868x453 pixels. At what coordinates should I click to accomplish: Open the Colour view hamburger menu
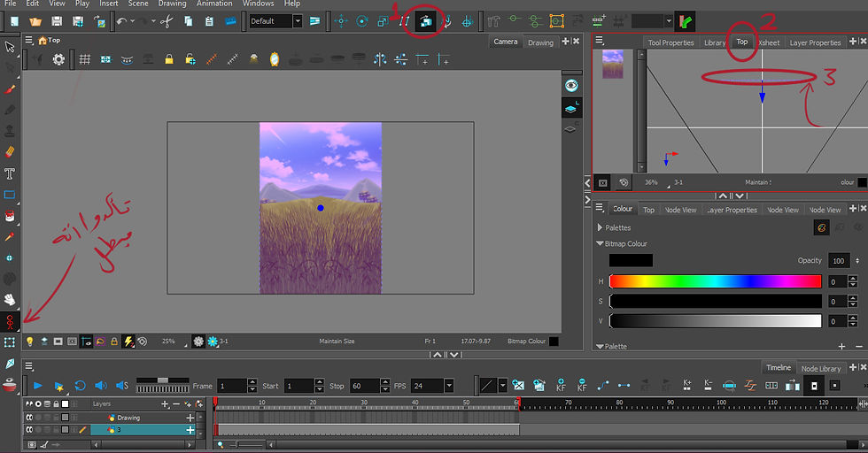[x=600, y=207]
